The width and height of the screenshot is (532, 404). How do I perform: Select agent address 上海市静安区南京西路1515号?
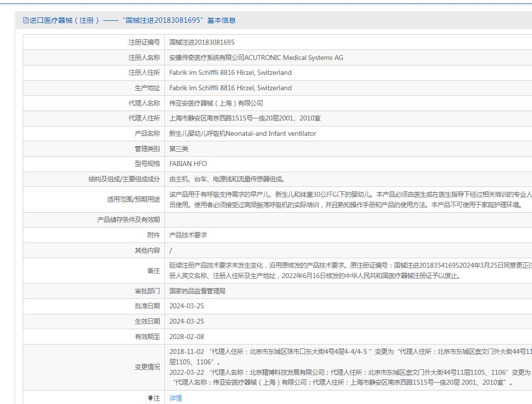pyautogui.click(x=245, y=118)
